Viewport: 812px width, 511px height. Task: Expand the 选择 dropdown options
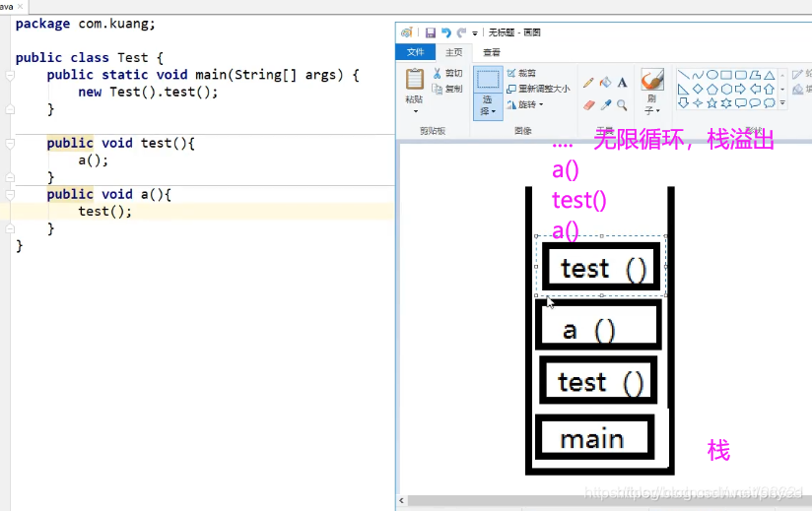pyautogui.click(x=488, y=106)
